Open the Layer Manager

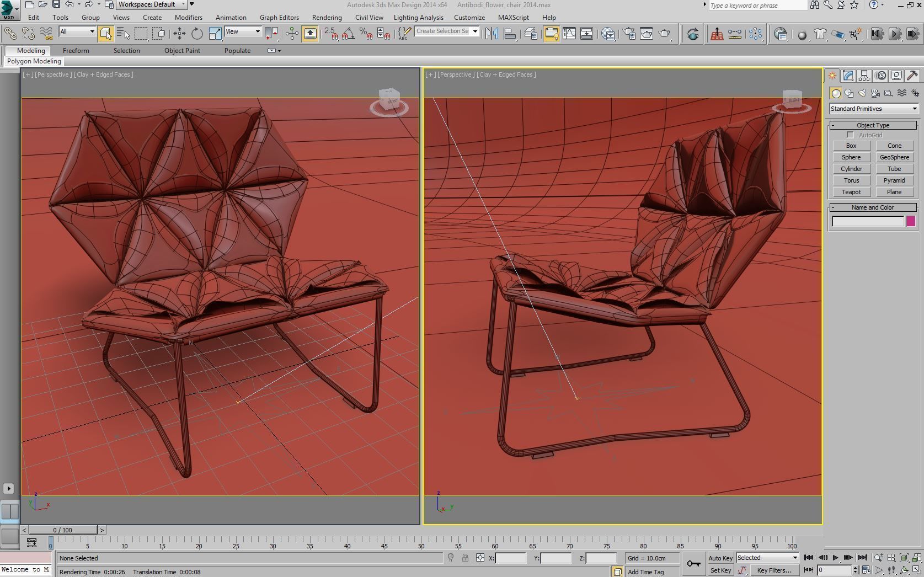coord(531,34)
